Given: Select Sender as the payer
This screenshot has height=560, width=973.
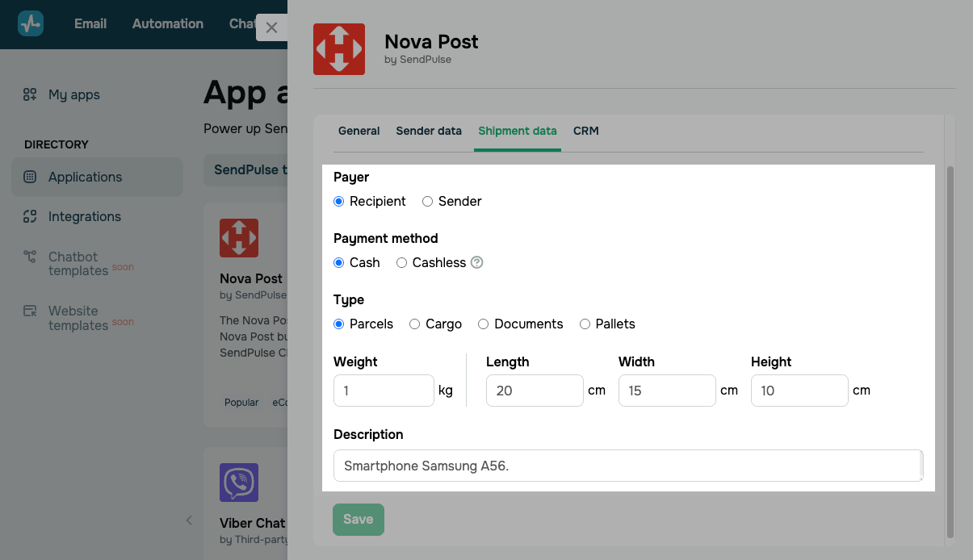Looking at the screenshot, I should pyautogui.click(x=428, y=202).
